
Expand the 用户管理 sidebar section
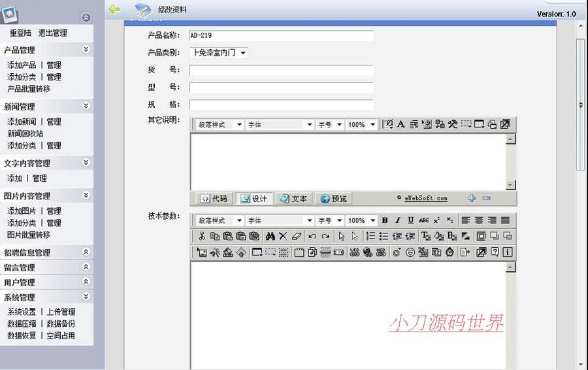pos(86,282)
